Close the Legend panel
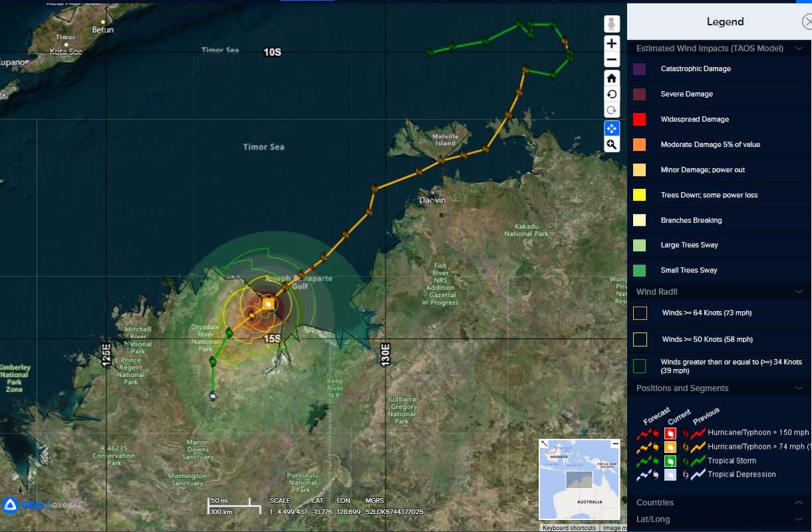Image resolution: width=812 pixels, height=532 pixels. tap(807, 22)
